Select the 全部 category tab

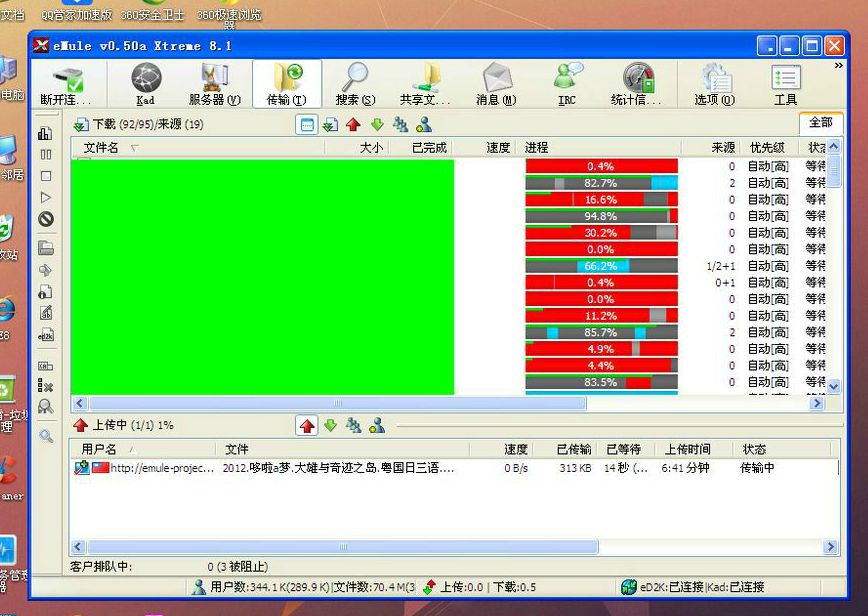[x=821, y=122]
